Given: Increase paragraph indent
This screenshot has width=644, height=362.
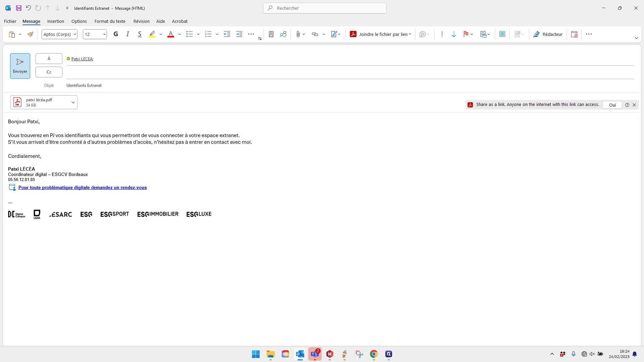Looking at the screenshot, I should pyautogui.click(x=239, y=34).
